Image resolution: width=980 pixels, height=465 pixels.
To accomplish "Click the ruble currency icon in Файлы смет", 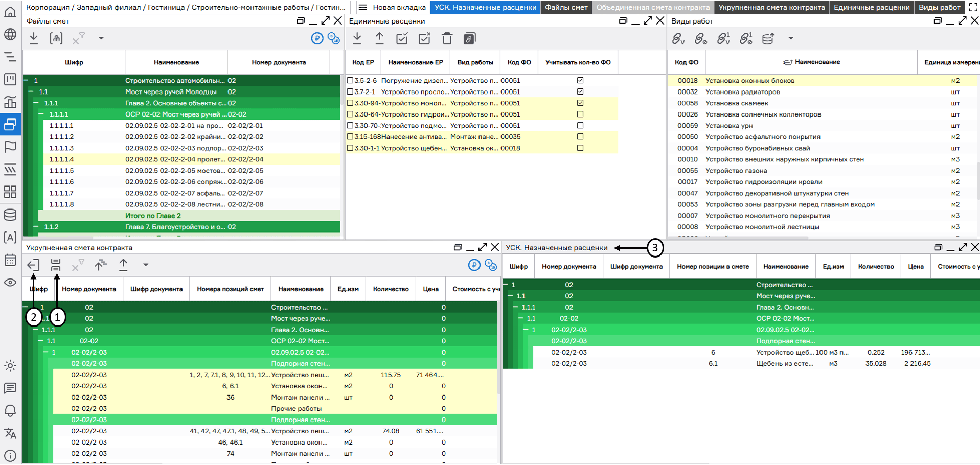I will tap(317, 38).
